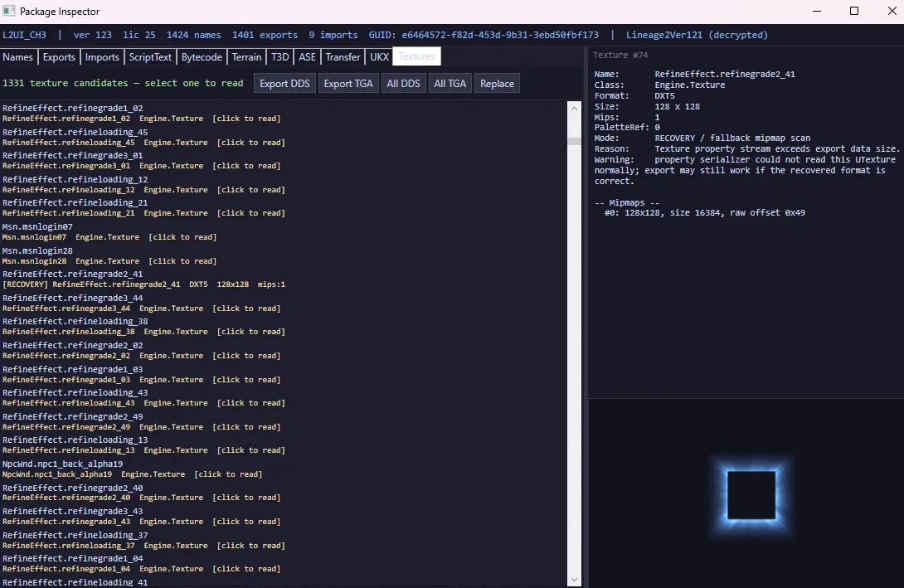The height and width of the screenshot is (588, 904).
Task: Click the All DDS button
Action: [x=404, y=84]
